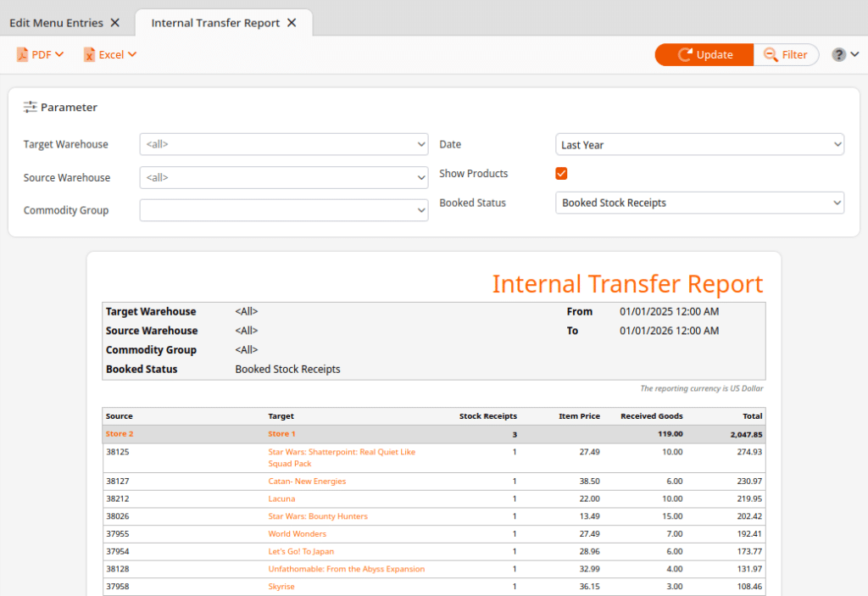This screenshot has width=868, height=596.
Task: Expand the PDF options chevron
Action: [x=59, y=54]
